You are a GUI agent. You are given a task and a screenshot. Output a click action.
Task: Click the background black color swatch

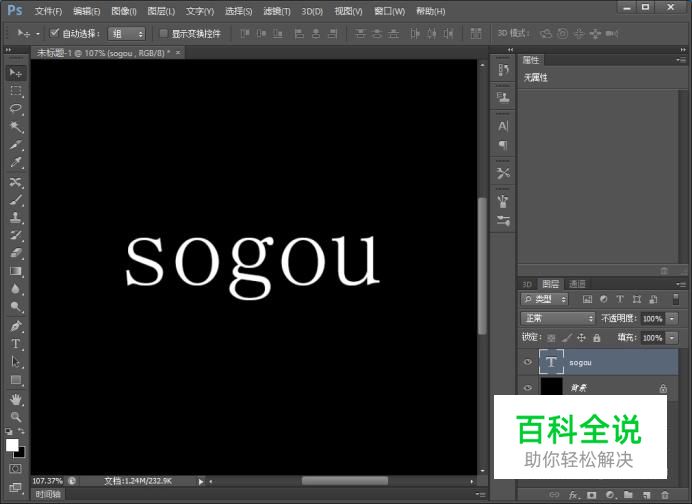[x=21, y=453]
